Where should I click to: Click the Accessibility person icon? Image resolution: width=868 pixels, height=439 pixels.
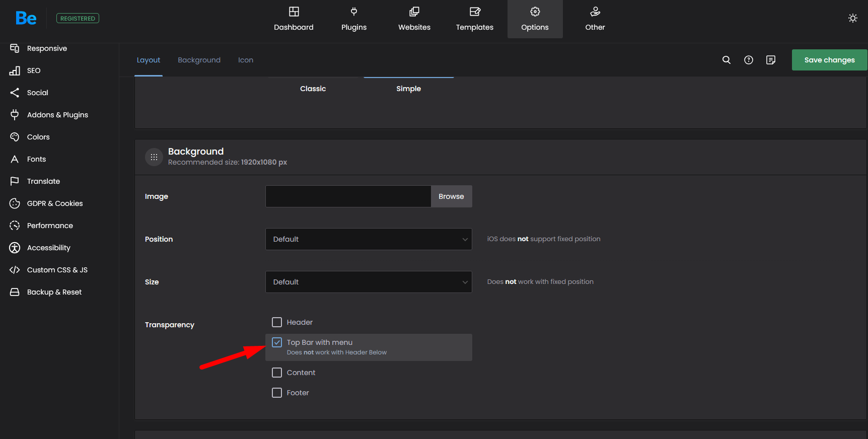coord(15,248)
